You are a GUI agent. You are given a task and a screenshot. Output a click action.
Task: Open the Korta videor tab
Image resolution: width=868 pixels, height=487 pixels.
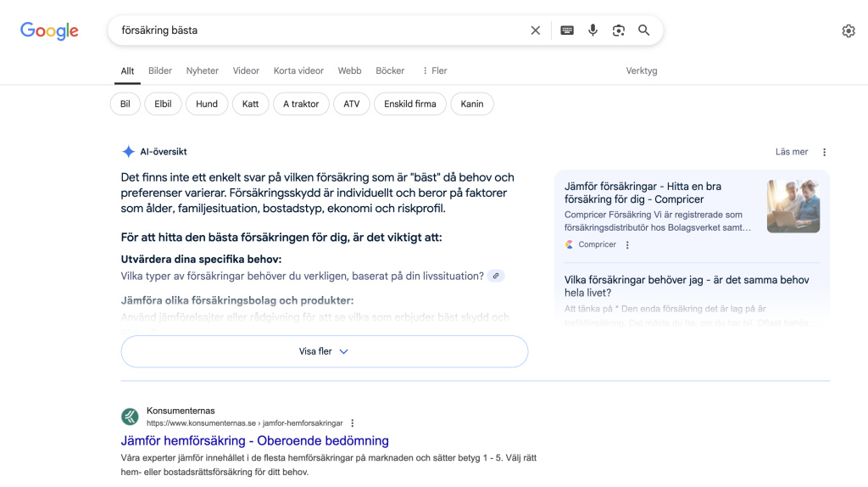coord(298,71)
